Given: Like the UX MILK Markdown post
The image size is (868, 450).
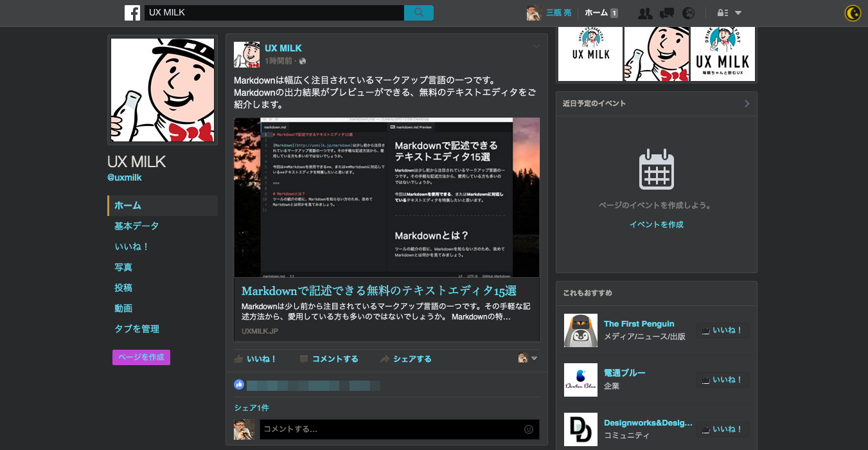Looking at the screenshot, I should pos(256,359).
